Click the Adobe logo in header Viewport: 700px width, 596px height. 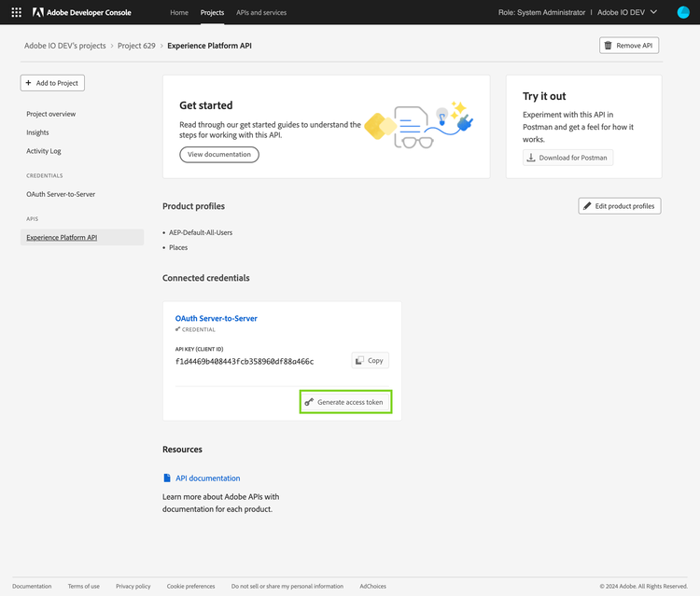tap(37, 12)
